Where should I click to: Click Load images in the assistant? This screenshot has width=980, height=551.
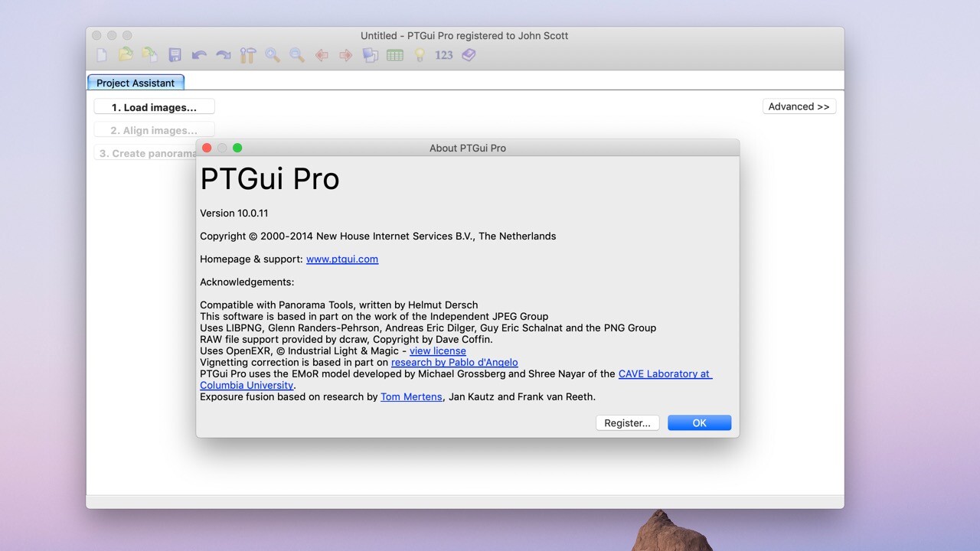click(153, 106)
